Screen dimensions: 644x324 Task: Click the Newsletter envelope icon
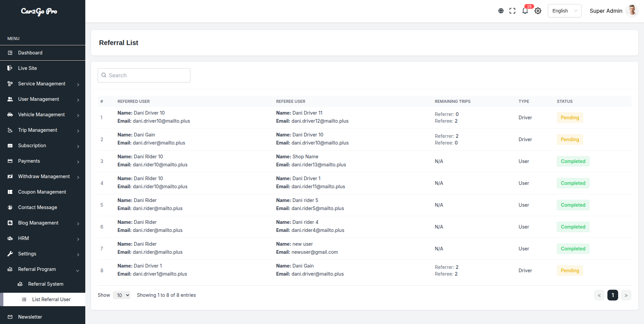click(10, 317)
